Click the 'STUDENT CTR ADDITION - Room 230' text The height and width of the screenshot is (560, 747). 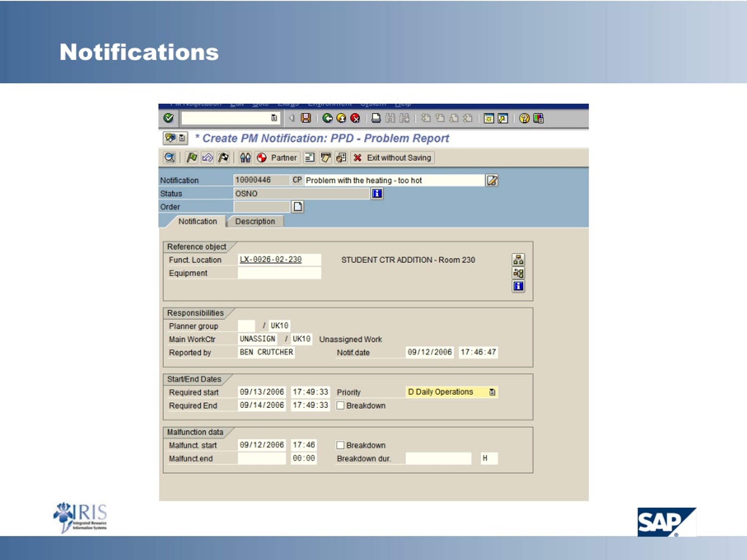coord(408,260)
